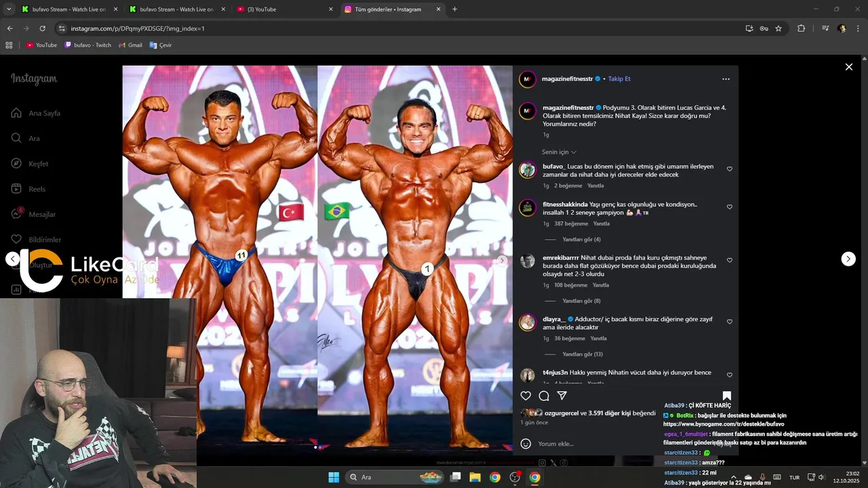This screenshot has width=868, height=488.
Task: Like fitnesshakkinda's comment
Action: 730,207
